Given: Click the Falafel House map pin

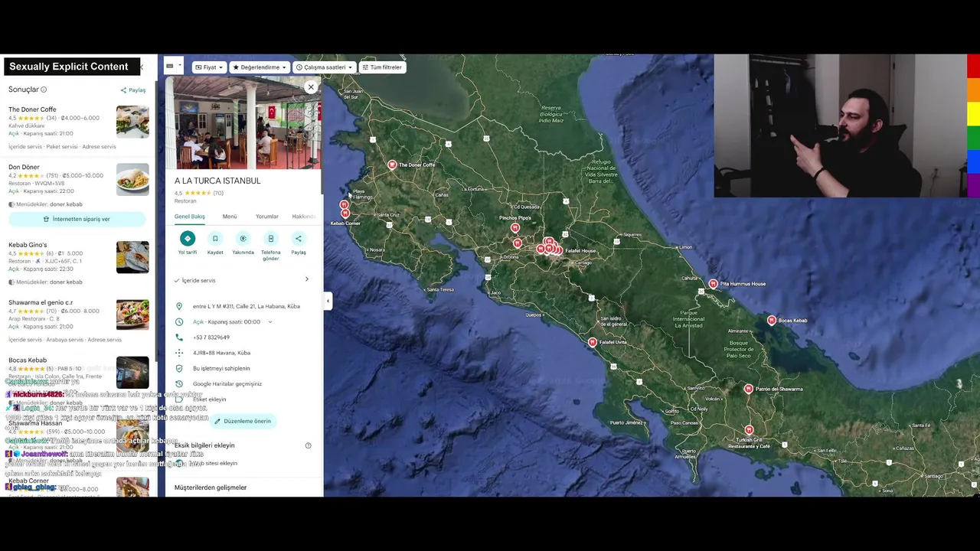Looking at the screenshot, I should tap(560, 250).
